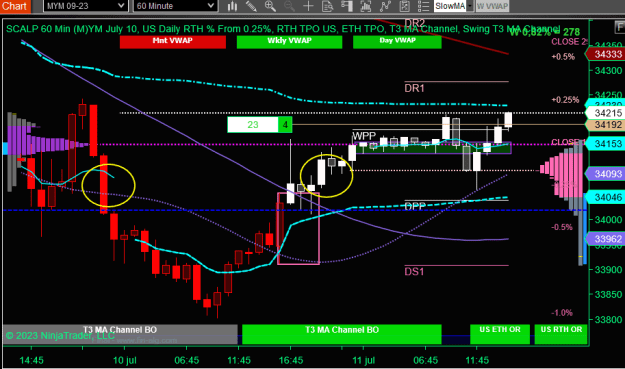This screenshot has width=625, height=369.
Task: Click the 34093 purple price marker
Action: (x=606, y=174)
